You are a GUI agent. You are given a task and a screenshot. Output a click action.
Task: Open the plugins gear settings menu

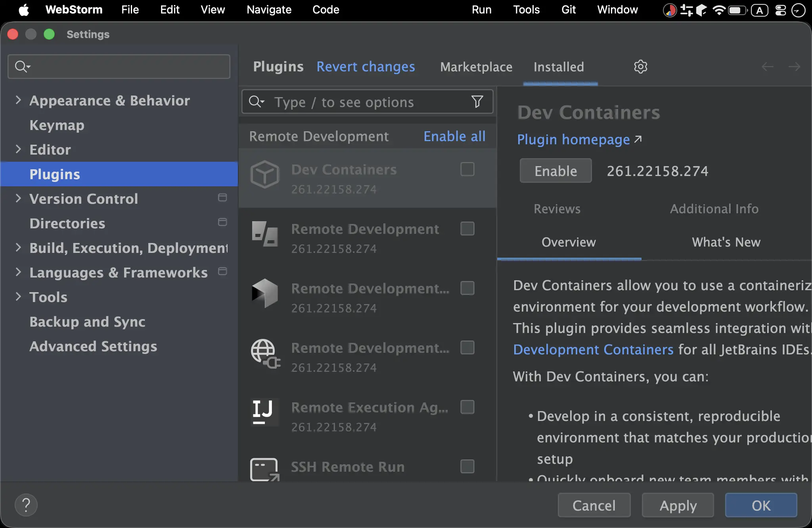pyautogui.click(x=640, y=67)
